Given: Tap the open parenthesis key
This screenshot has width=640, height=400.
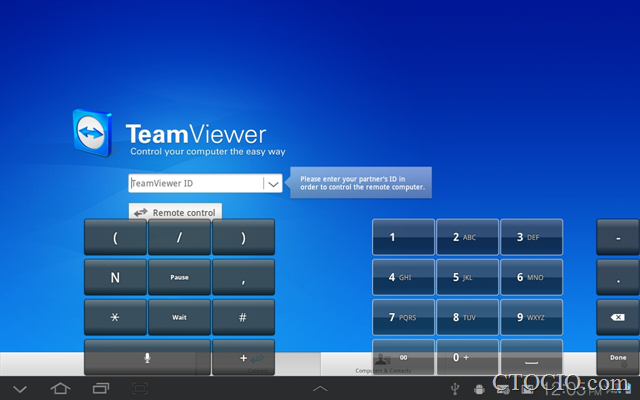Looking at the screenshot, I should click(115, 237).
